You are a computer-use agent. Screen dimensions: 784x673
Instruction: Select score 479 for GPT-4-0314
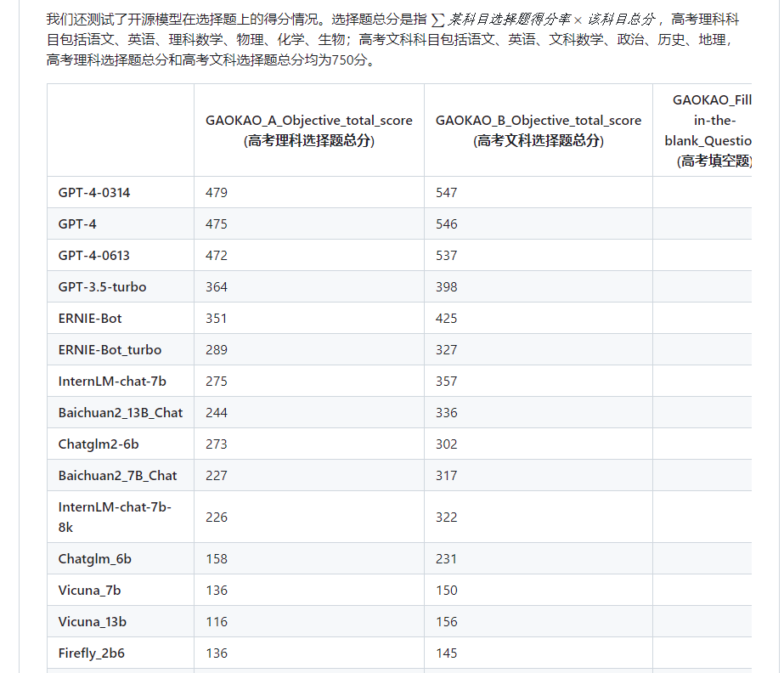click(217, 193)
